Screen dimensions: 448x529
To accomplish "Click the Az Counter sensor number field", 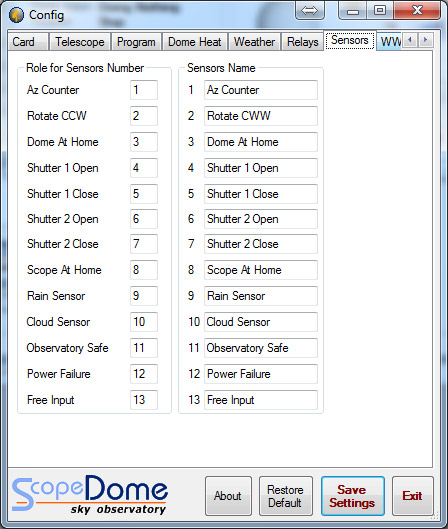I will point(144,90).
